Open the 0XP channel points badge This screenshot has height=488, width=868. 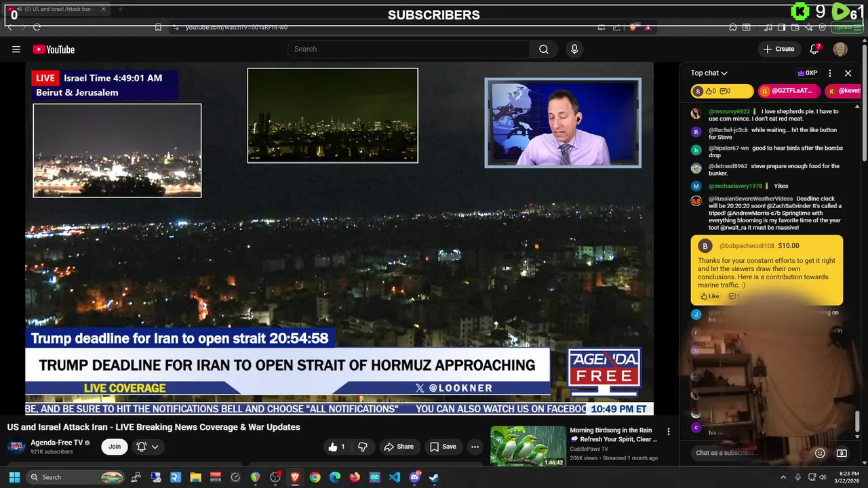tap(808, 73)
